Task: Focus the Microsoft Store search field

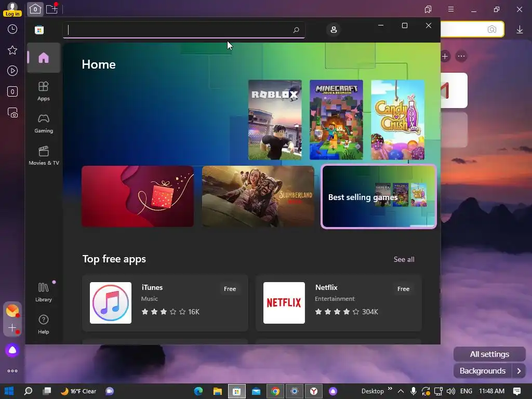Action: pos(183,30)
